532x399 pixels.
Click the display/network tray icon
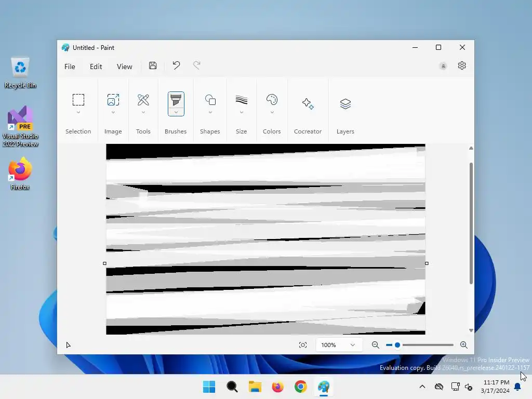pos(455,387)
